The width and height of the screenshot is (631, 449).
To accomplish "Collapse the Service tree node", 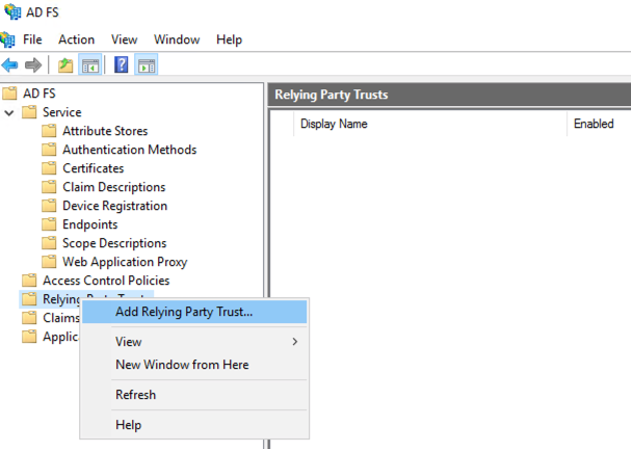I will coord(10,112).
